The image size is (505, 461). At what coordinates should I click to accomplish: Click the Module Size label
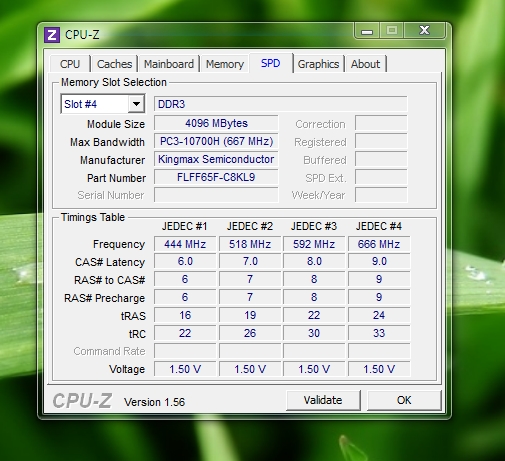tap(116, 124)
